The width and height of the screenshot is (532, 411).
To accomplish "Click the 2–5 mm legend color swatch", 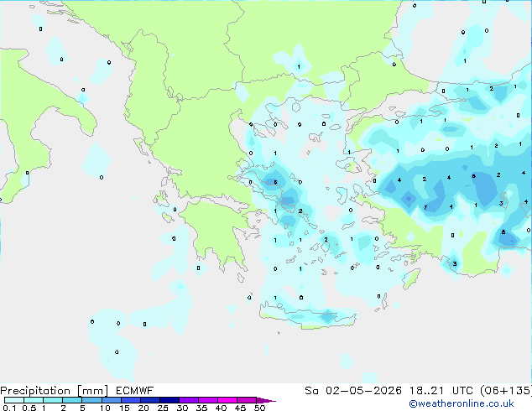I will (72, 400).
